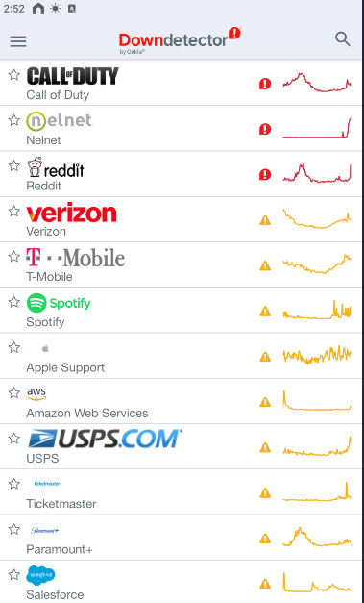
Task: Tap the search magnifier icon
Action: click(x=343, y=39)
